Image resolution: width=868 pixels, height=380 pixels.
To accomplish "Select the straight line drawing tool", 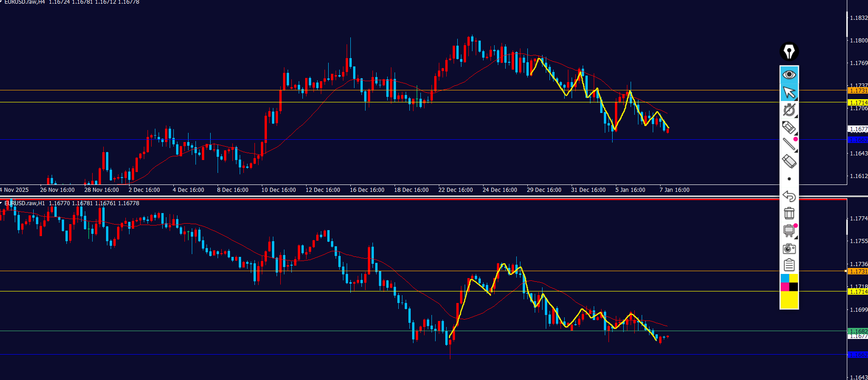I will (x=789, y=144).
